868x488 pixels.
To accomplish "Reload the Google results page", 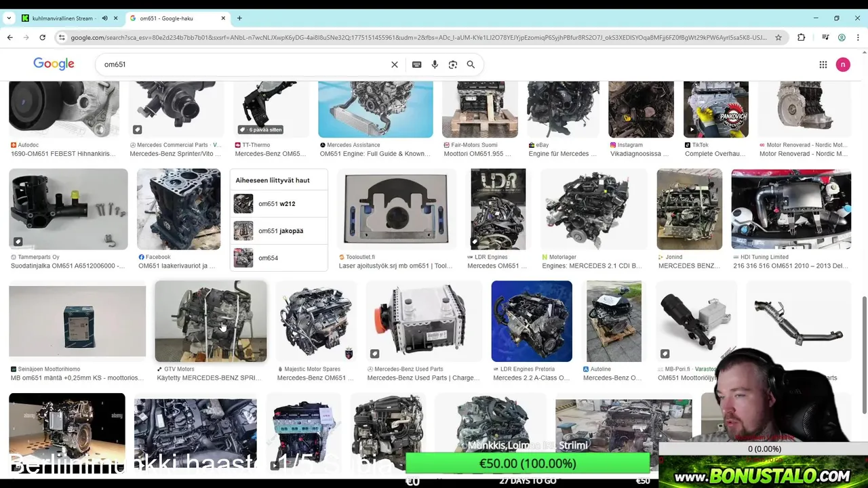I will [x=43, y=37].
